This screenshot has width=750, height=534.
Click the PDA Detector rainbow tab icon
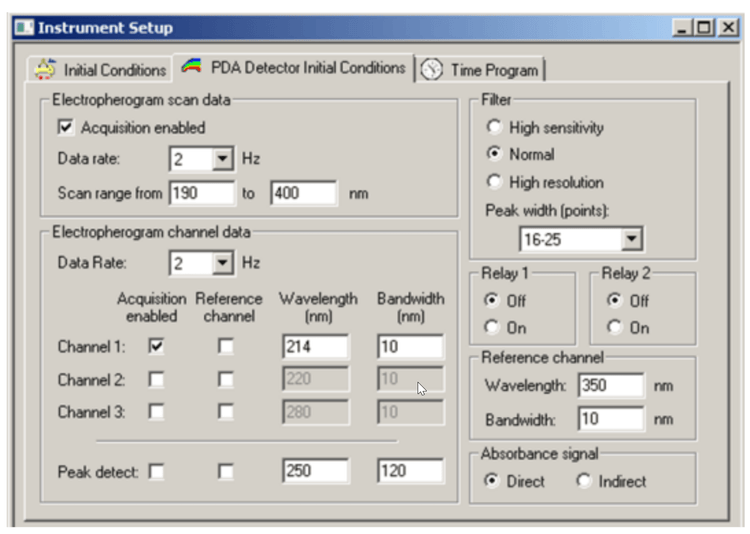191,68
